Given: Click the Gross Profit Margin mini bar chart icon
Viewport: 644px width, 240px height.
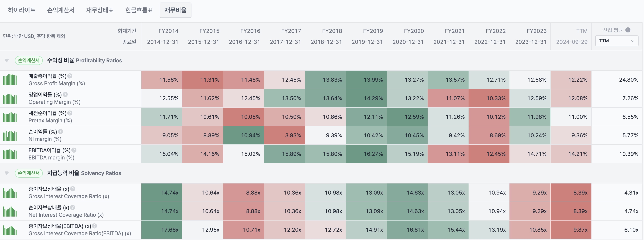Looking at the screenshot, I should [10, 80].
